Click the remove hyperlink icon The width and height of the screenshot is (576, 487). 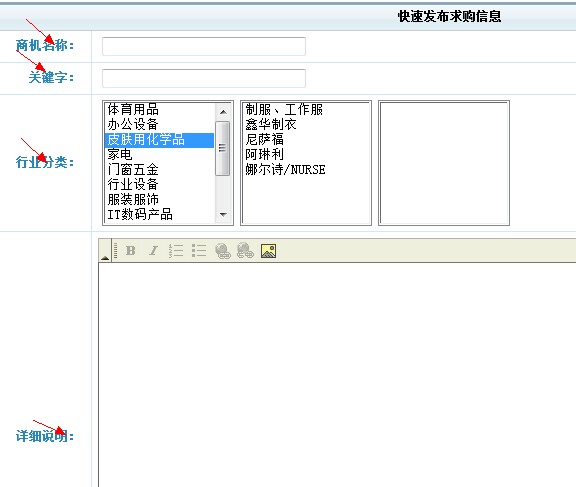pos(245,251)
